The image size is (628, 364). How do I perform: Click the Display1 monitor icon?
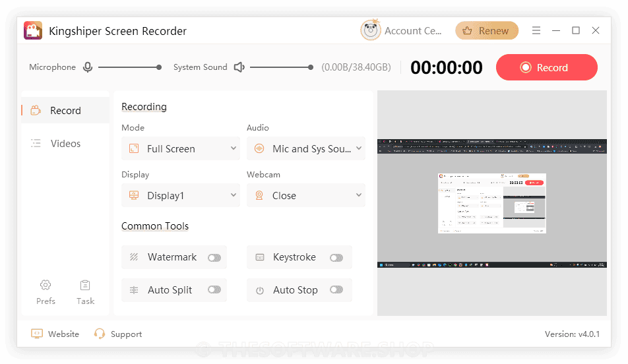pyautogui.click(x=134, y=195)
